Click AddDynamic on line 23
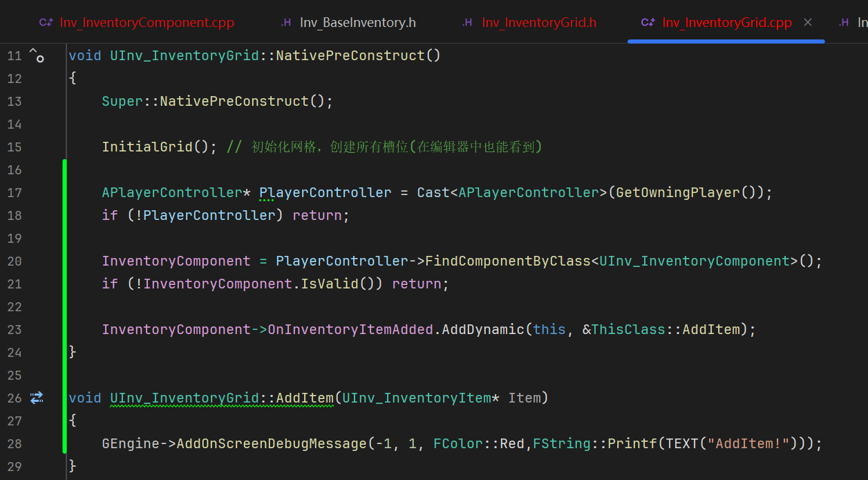 click(483, 329)
